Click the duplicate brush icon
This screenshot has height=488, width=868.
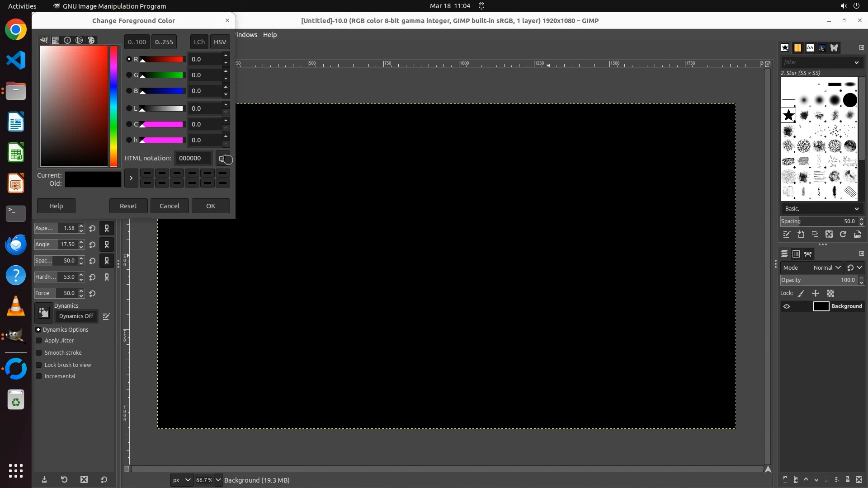coord(815,234)
